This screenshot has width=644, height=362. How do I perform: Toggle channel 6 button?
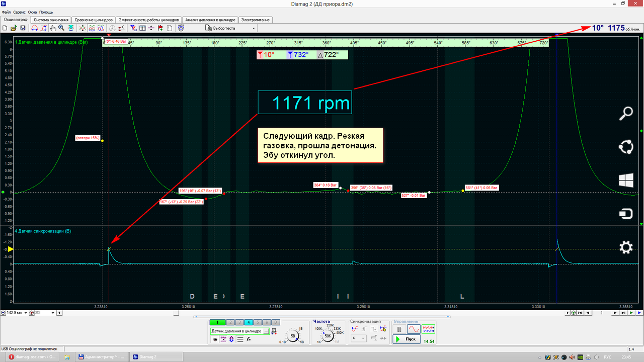coord(267,322)
